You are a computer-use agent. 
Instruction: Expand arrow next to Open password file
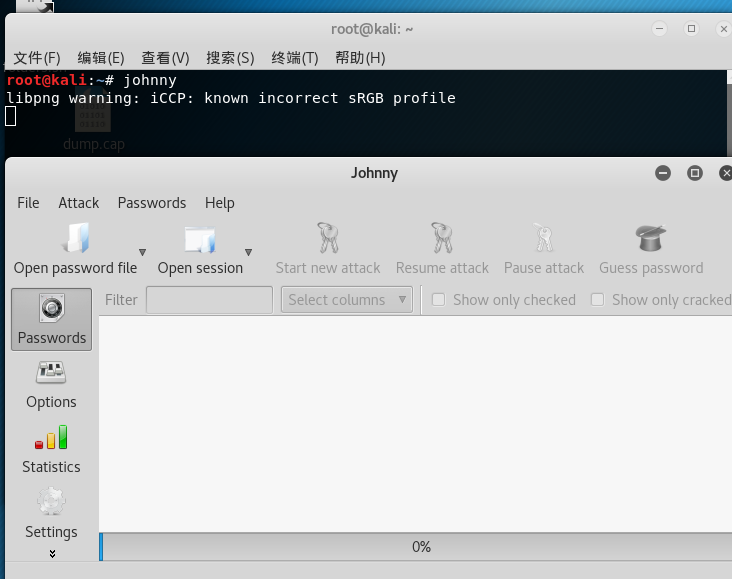tap(142, 253)
